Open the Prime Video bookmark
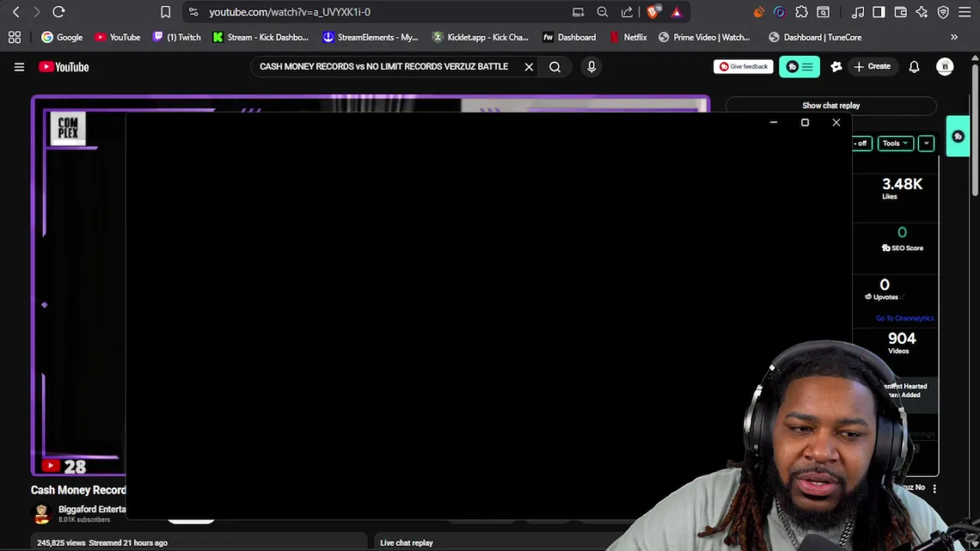The width and height of the screenshot is (980, 551). coord(704,37)
